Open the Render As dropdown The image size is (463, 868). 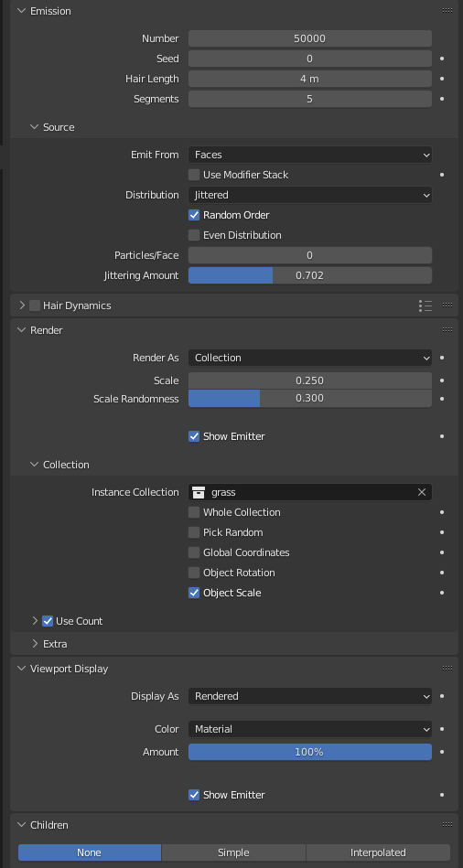pos(309,359)
